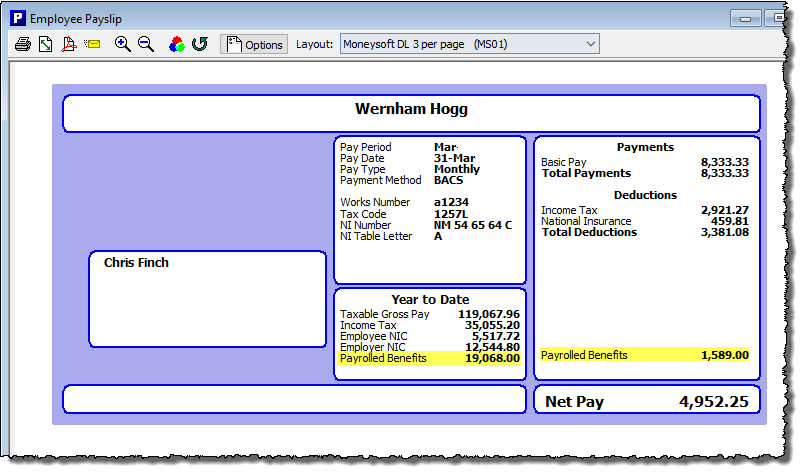The width and height of the screenshot is (805, 476).
Task: Click NI Number NM 54 65 64 C
Action: (473, 225)
